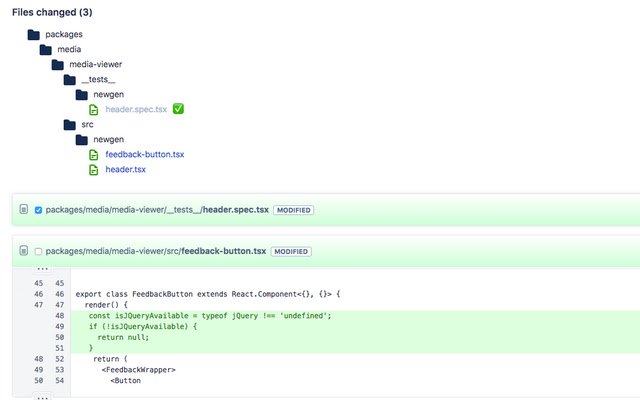Collapse the packages folder icon
This screenshot has width=640, height=400.
[x=33, y=35]
